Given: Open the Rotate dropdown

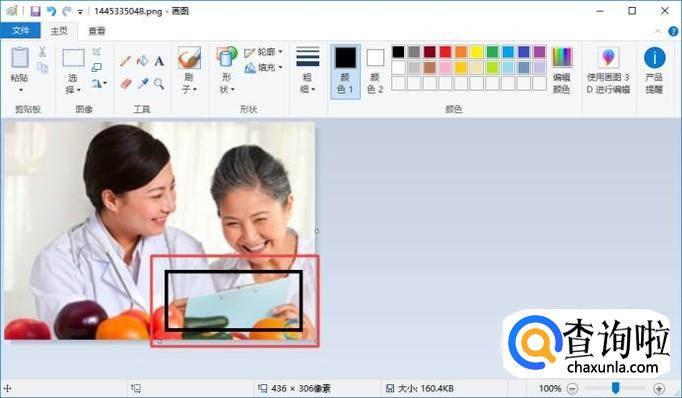Looking at the screenshot, I should [x=100, y=83].
